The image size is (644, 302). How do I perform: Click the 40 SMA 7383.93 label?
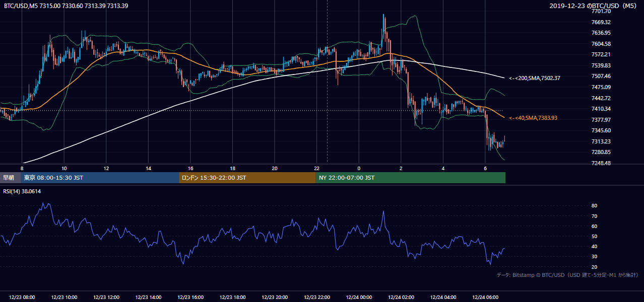(533, 118)
